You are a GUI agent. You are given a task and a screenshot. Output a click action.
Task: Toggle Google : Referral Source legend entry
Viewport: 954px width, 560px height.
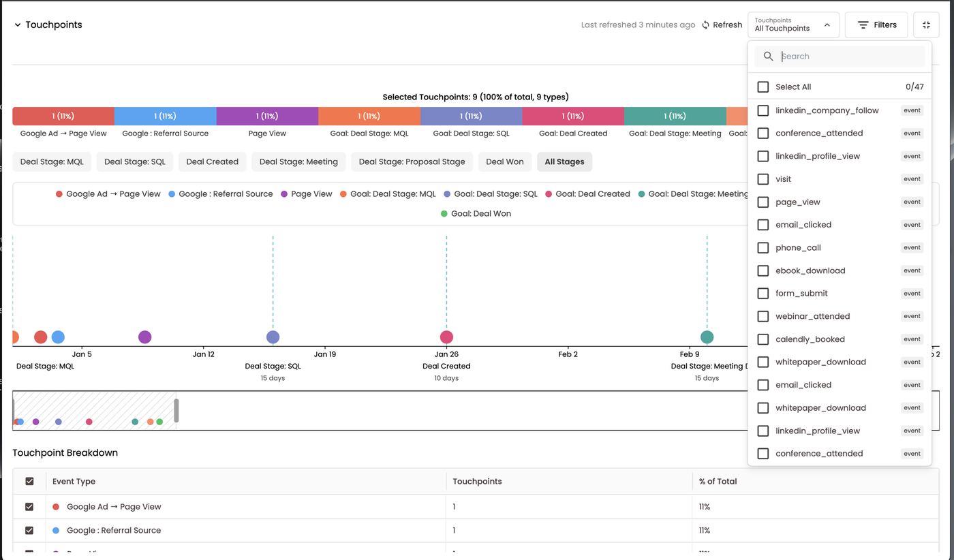tap(221, 194)
